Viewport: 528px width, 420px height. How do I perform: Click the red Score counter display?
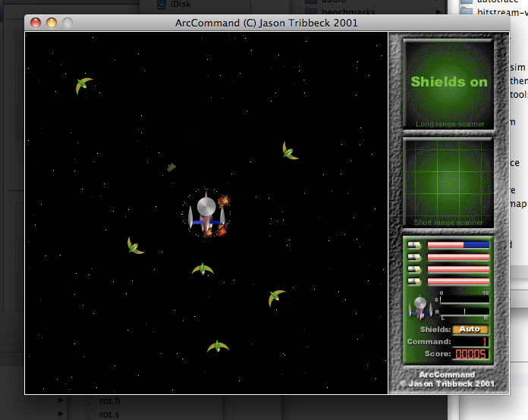tap(470, 354)
